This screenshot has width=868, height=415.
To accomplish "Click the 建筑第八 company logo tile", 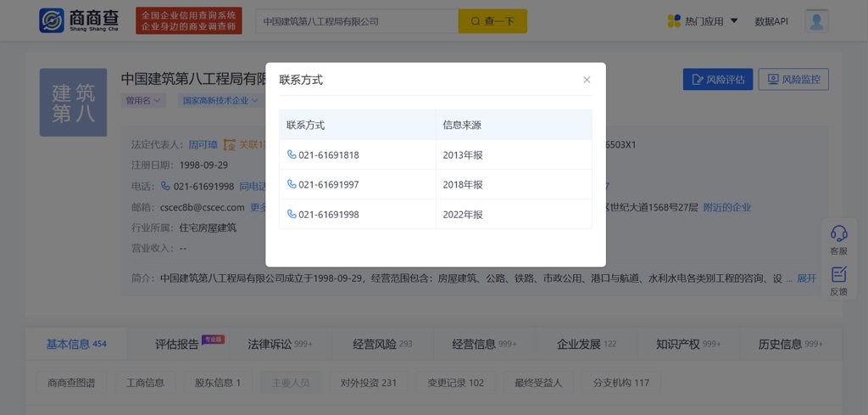I will [73, 103].
